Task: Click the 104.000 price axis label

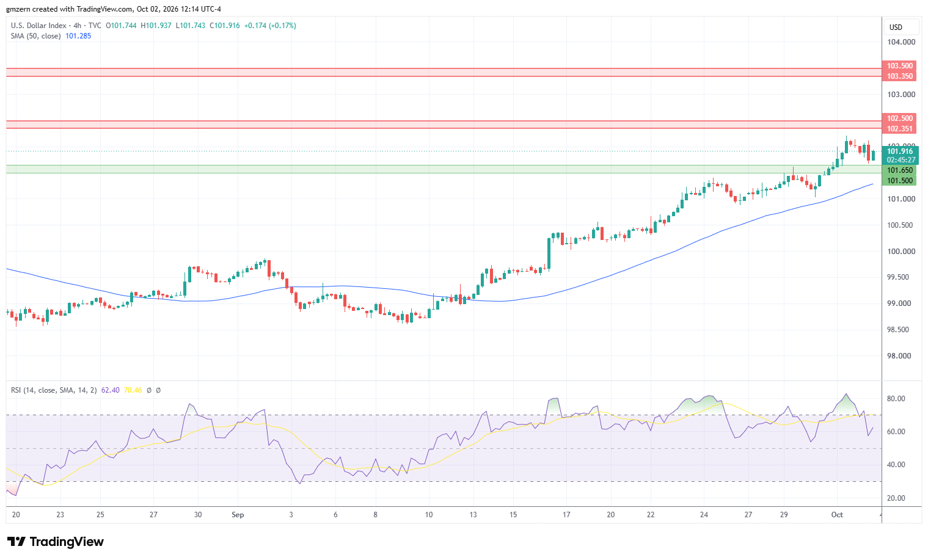Action: tap(901, 42)
